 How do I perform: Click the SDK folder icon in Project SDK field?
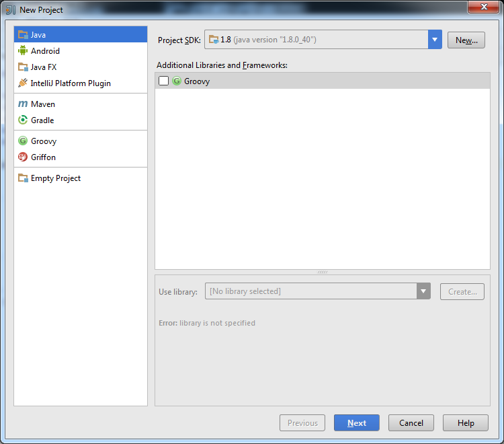click(214, 40)
